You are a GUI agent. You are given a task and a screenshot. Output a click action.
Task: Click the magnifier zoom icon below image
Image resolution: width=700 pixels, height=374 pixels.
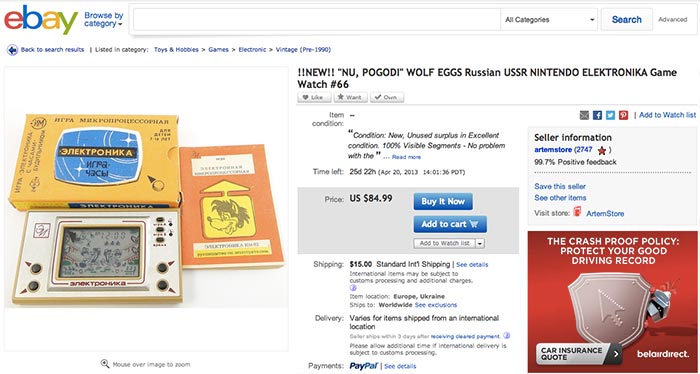(105, 364)
